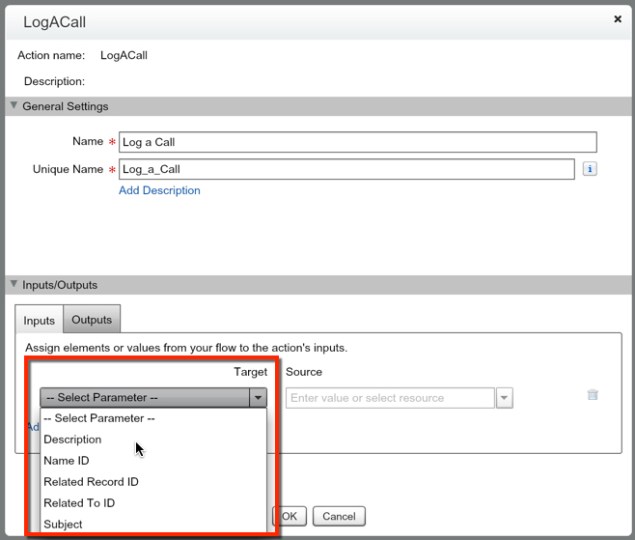The height and width of the screenshot is (540, 635).
Task: Open the Select Parameter target dropdown arrow
Action: (x=258, y=398)
